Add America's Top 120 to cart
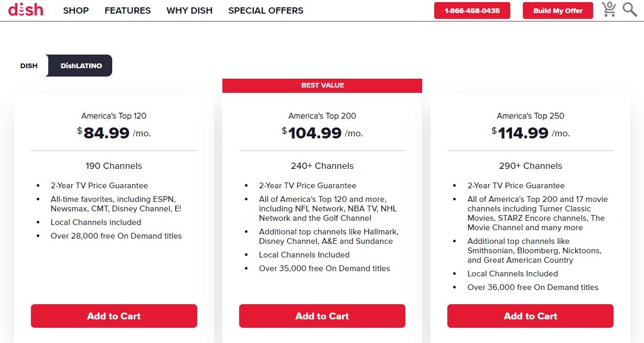Image resolution: width=644 pixels, height=343 pixels. [x=113, y=316]
